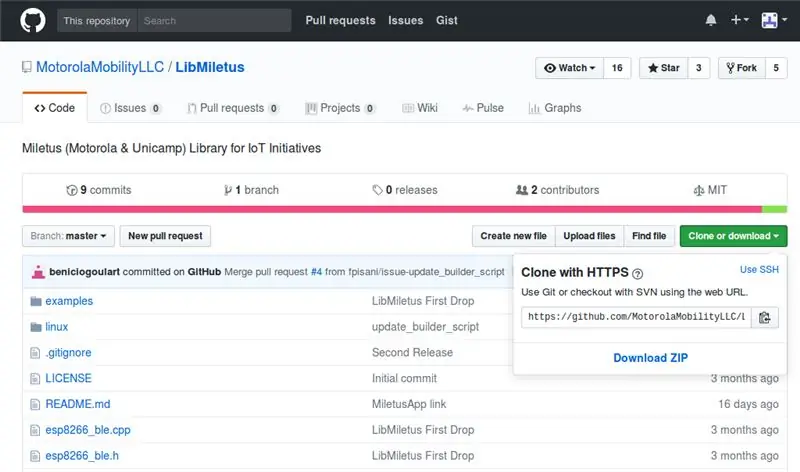Click Find file button

coord(649,236)
